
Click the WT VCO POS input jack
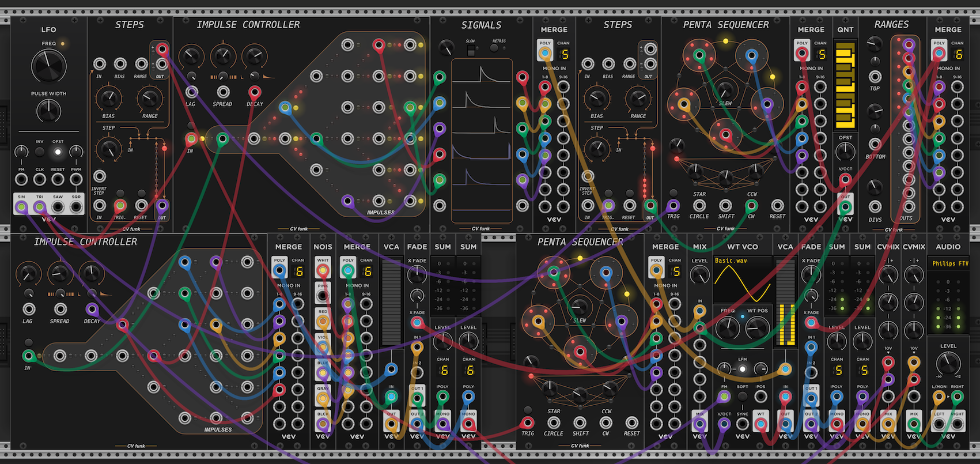[x=761, y=397]
